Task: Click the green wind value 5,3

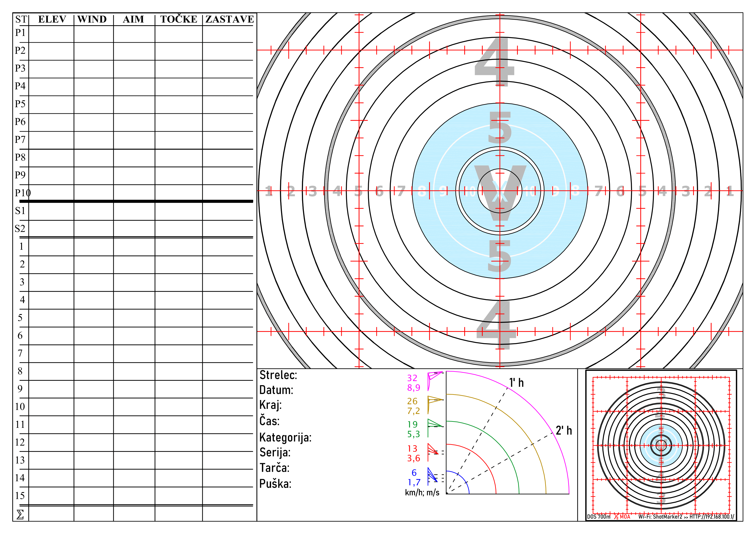Action: tap(414, 434)
